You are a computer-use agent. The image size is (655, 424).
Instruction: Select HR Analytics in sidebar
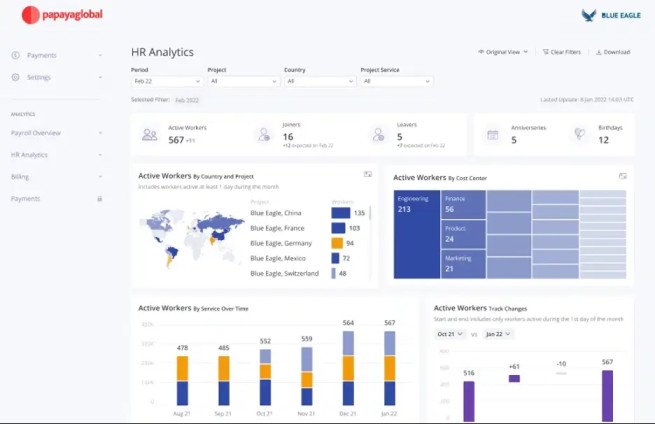click(x=29, y=155)
